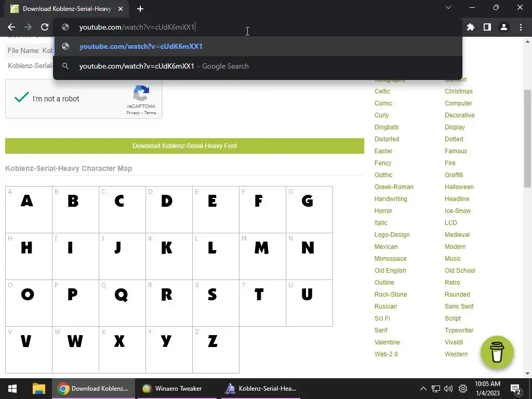Click the letter A cell in character map

[x=29, y=210]
